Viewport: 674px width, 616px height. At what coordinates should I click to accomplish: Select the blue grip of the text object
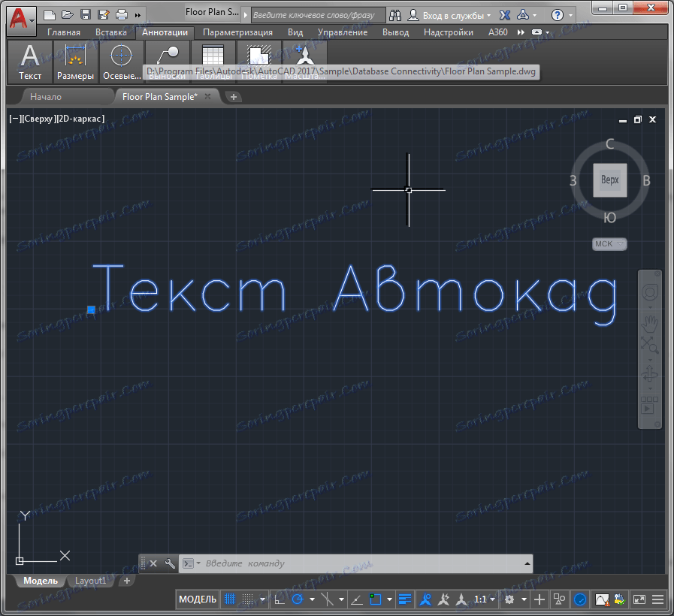pos(91,310)
